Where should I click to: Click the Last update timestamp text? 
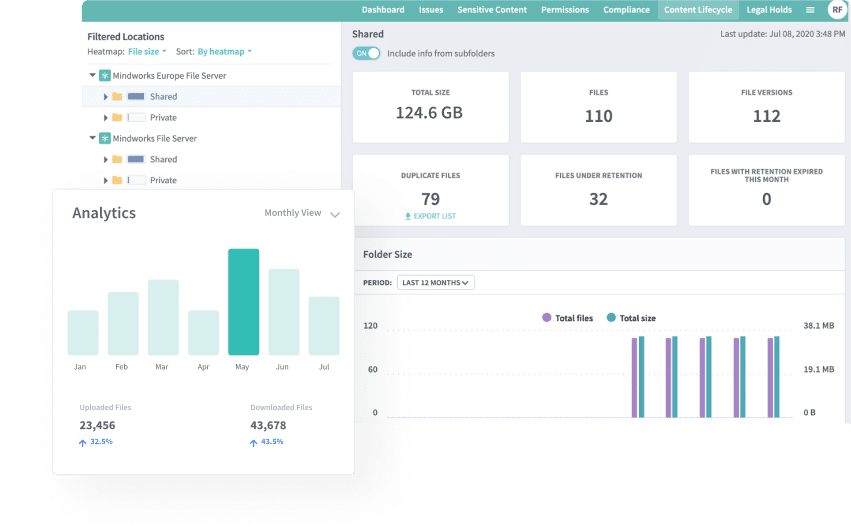[783, 34]
